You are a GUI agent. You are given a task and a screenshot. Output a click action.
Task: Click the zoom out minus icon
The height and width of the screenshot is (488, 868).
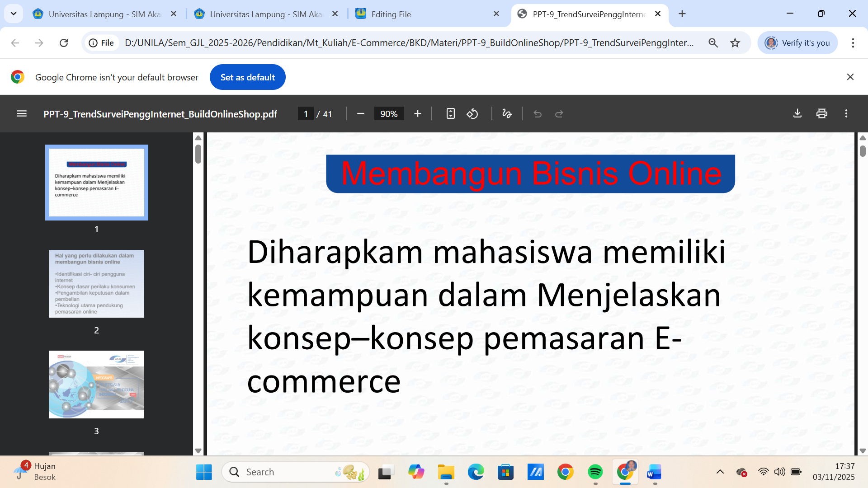point(360,114)
